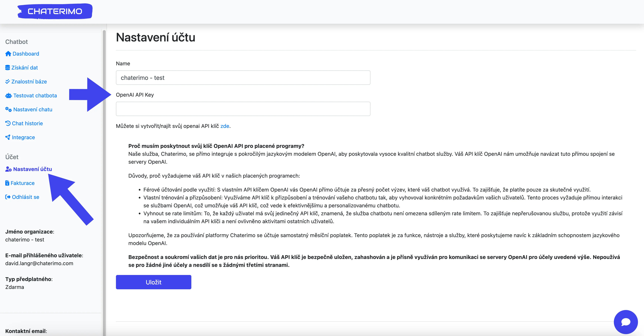Screen dimensions: 644x336
Task: Click the Znalostní báze checkmark icon
Action: pos(8,81)
